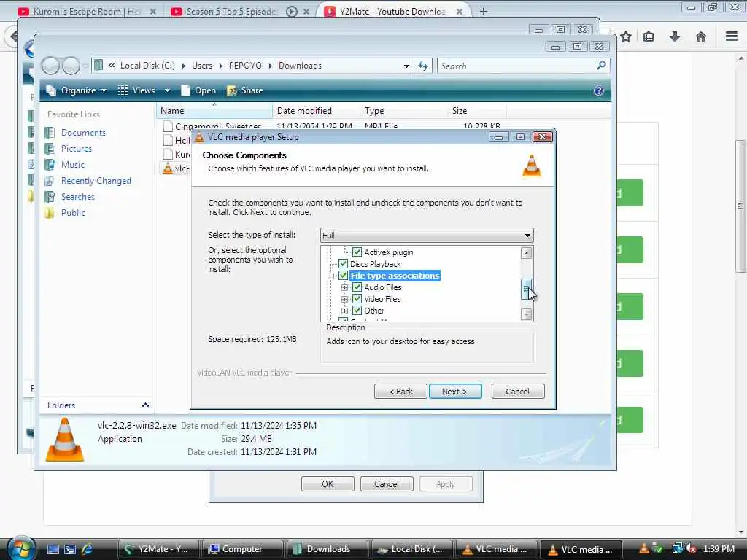Viewport: 747px width, 560px height.
Task: Open address bar history dropdown
Action: [x=406, y=66]
